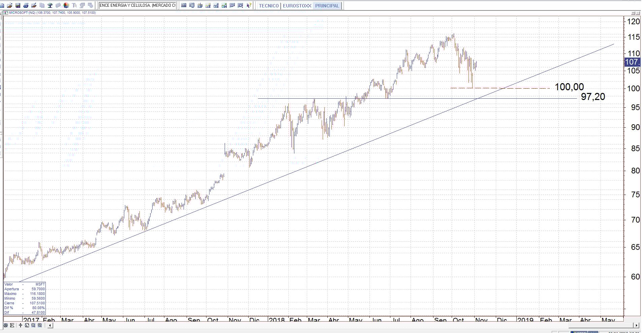Click the grey ruler-shaped toolbar icon
The image size is (644, 333).
click(58, 5)
